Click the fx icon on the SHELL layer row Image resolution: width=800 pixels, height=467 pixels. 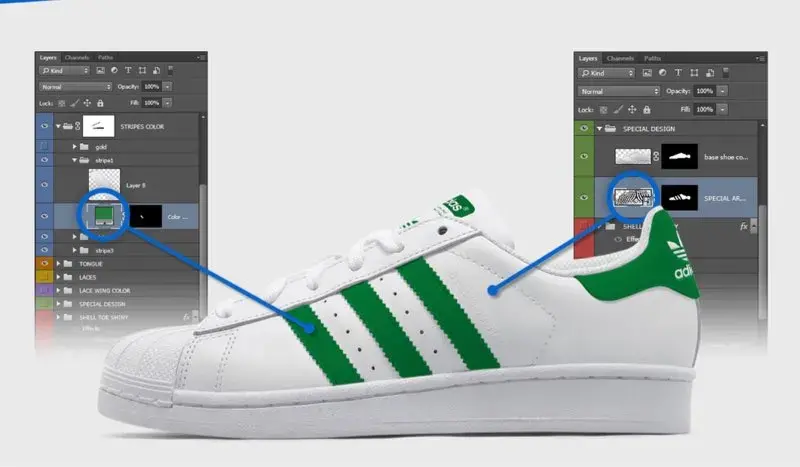(x=743, y=226)
